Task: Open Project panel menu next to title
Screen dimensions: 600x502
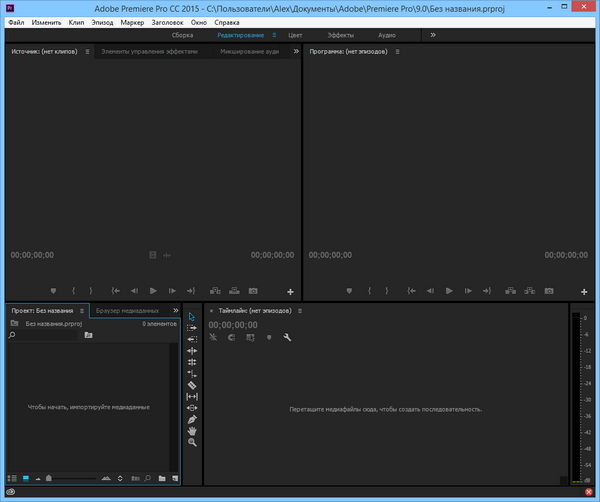Action: (x=82, y=311)
